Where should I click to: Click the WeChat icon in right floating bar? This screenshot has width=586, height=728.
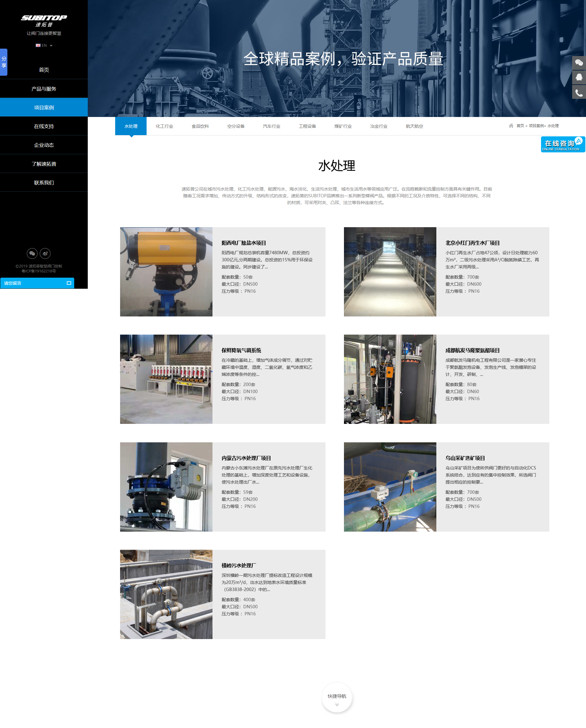click(x=579, y=63)
